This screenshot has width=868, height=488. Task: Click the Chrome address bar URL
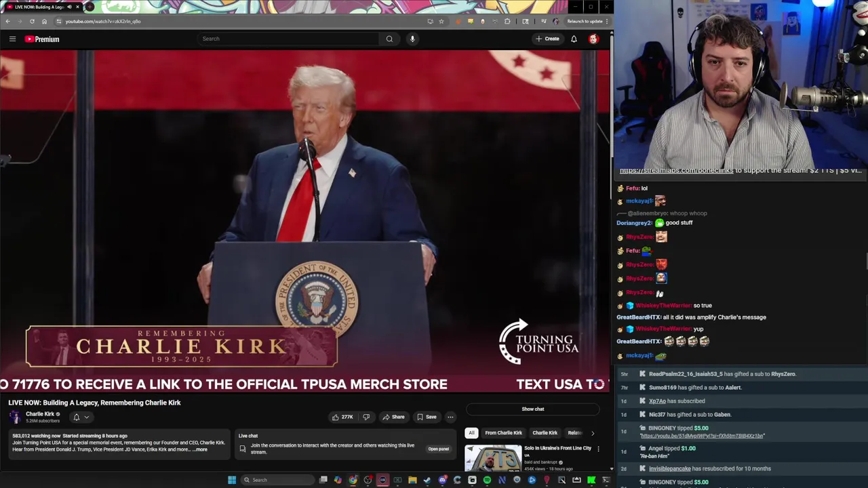click(103, 21)
